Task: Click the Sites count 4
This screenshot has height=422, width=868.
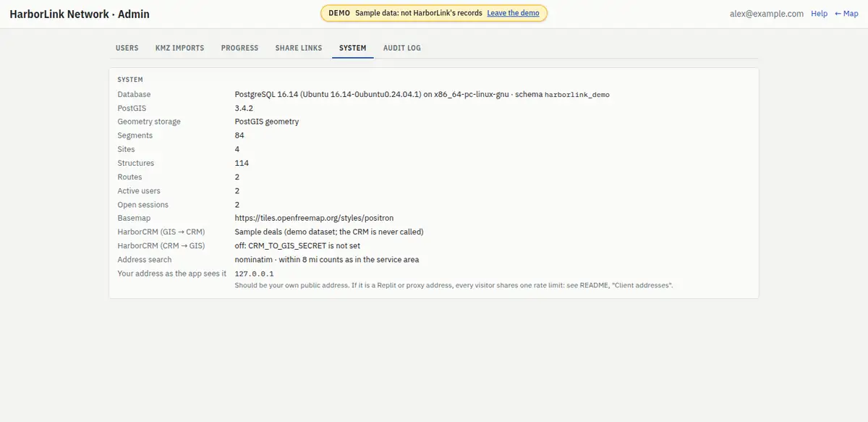Action: [237, 149]
